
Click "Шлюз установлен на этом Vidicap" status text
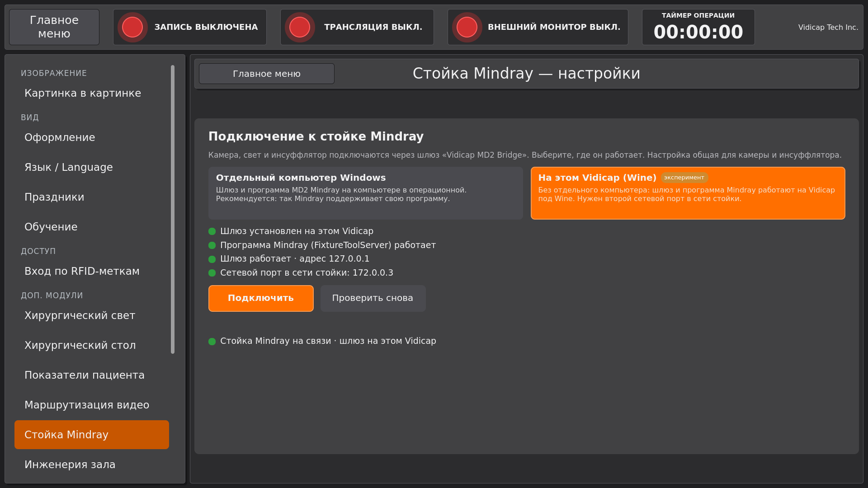[x=297, y=231]
